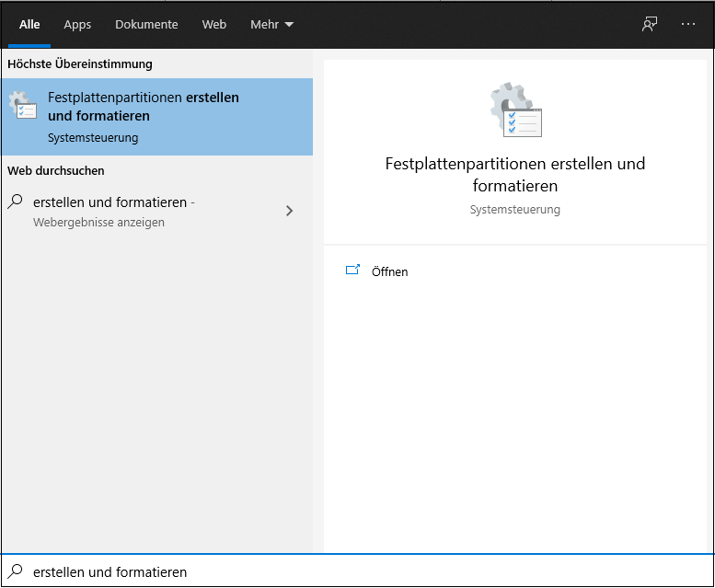The image size is (715, 588).
Task: Click the magnifier icon beside web suggestion
Action: pyautogui.click(x=15, y=201)
